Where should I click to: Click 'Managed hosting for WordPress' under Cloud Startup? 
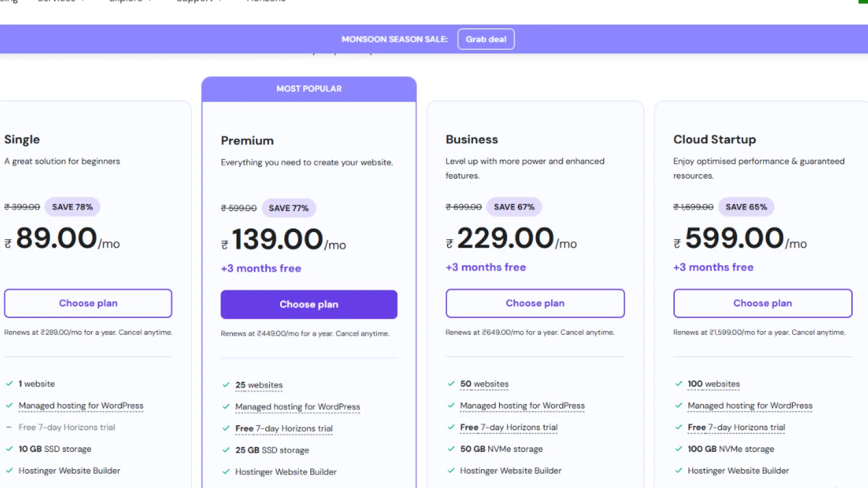750,406
